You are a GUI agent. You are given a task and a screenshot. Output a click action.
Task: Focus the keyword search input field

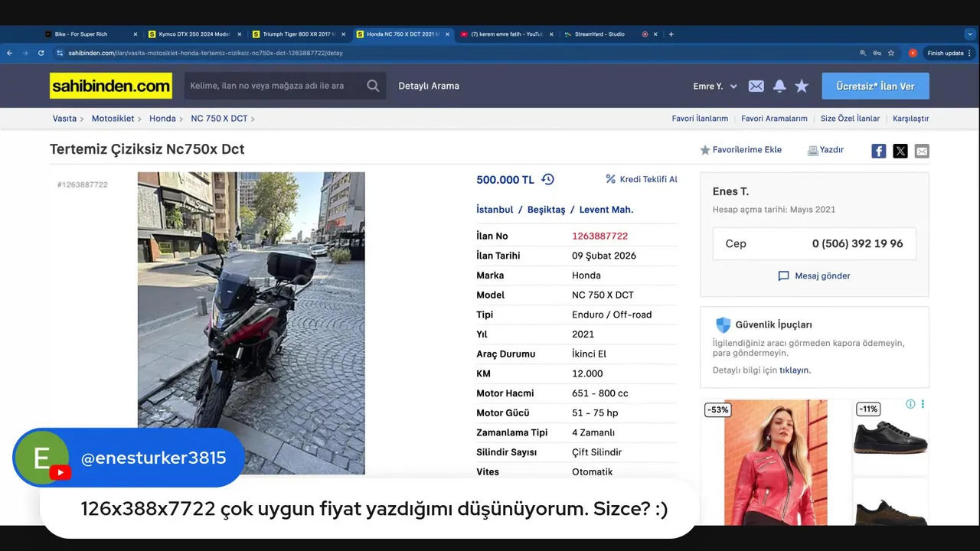[x=272, y=86]
